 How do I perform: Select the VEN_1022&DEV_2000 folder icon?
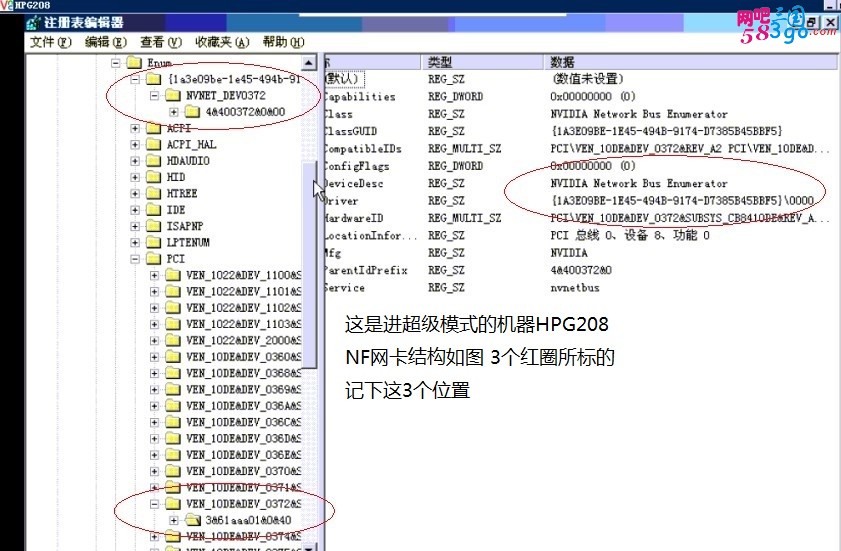[173, 341]
